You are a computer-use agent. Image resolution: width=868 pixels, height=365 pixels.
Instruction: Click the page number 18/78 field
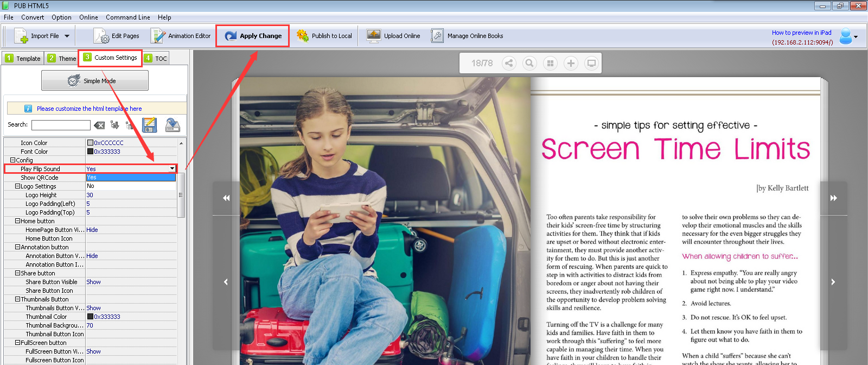(x=482, y=63)
